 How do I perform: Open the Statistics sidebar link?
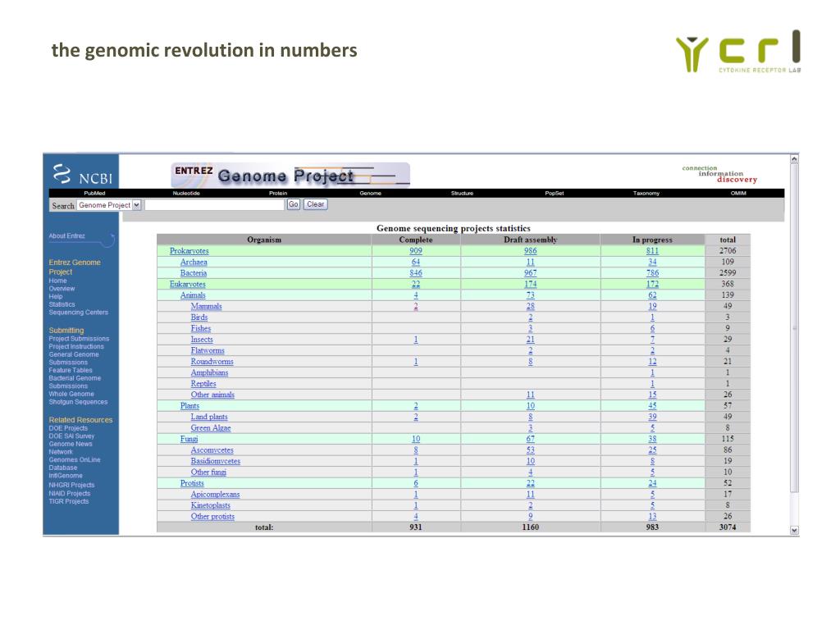[62, 304]
